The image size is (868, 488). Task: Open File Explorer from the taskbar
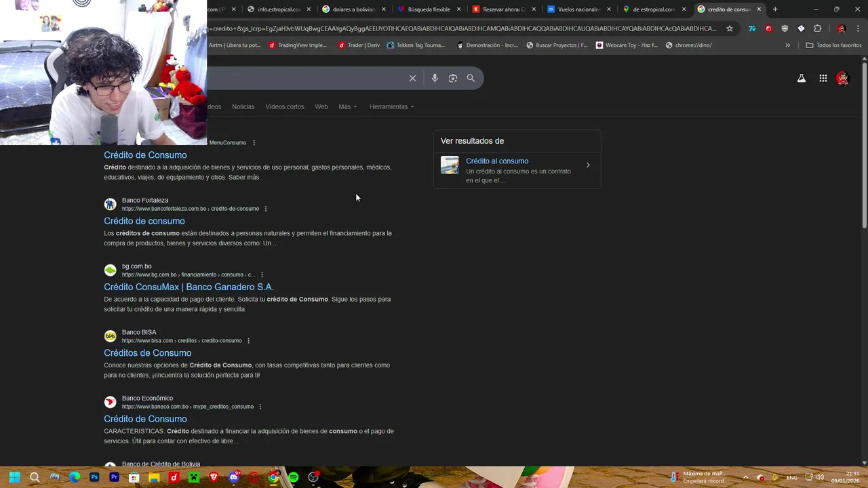coord(154,477)
